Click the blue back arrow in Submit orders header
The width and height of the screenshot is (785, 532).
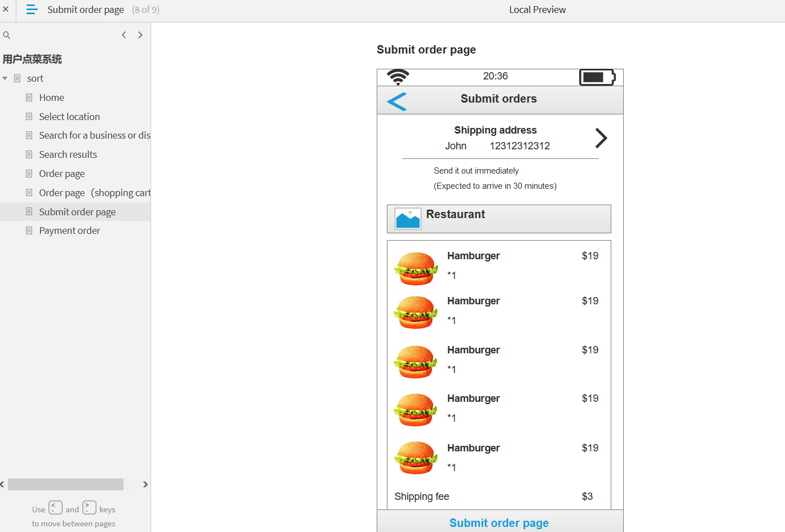click(397, 101)
